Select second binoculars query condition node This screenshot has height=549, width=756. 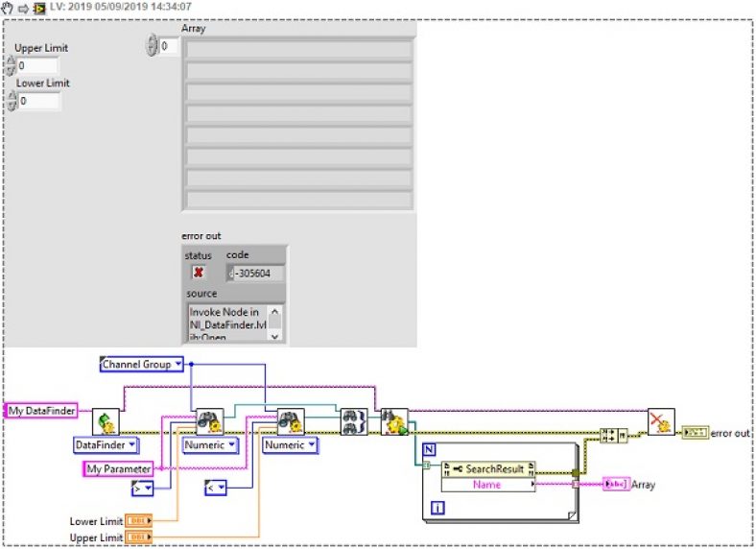[x=291, y=422]
